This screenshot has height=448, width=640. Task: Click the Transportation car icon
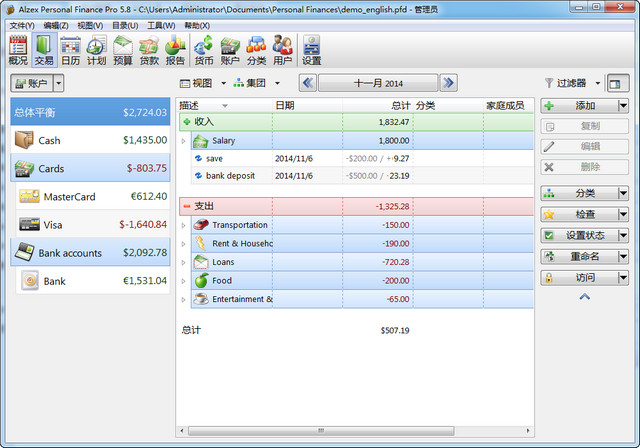coord(201,224)
